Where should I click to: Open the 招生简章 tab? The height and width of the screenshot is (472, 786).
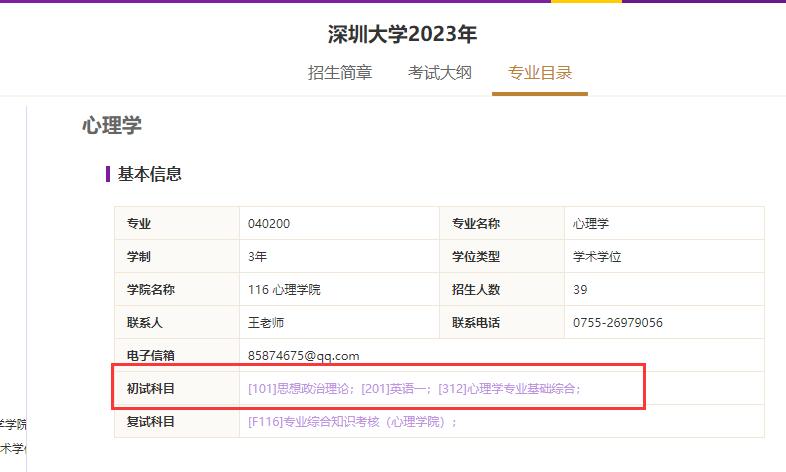tap(340, 73)
